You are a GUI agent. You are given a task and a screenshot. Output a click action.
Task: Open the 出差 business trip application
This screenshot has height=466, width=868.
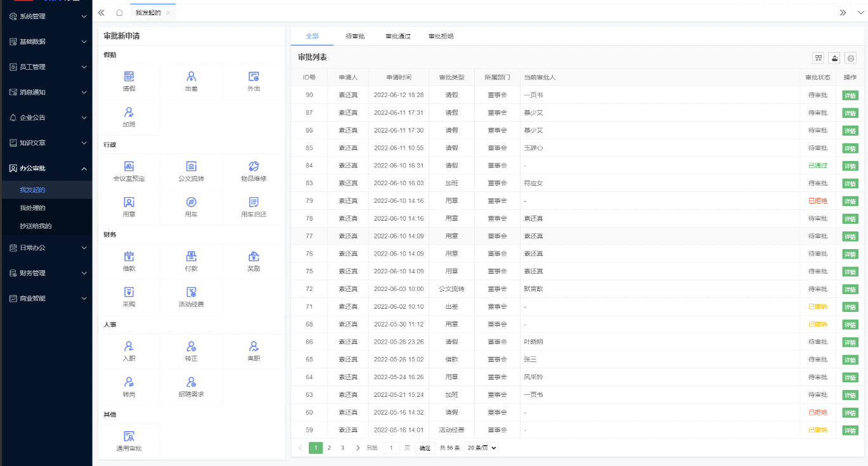[x=191, y=76]
